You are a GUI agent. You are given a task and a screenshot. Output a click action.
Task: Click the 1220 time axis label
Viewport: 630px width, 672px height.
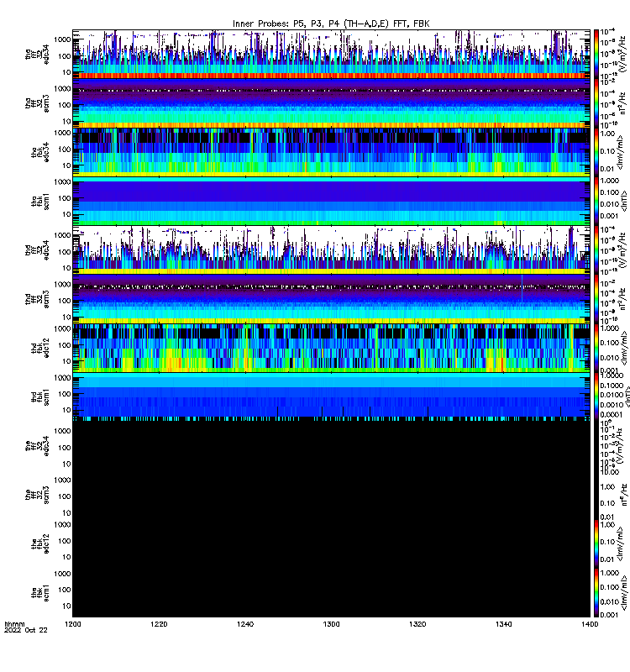tap(159, 624)
